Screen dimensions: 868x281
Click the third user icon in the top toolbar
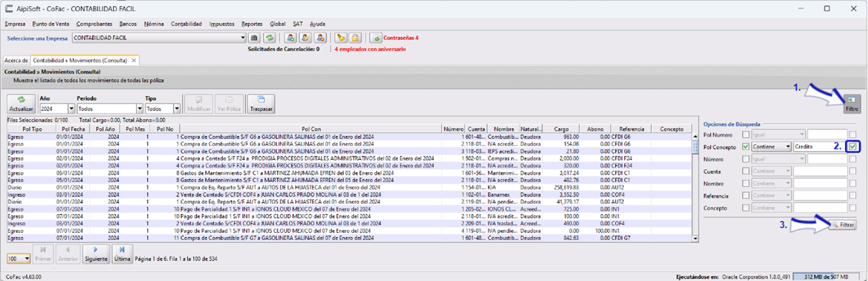319,37
